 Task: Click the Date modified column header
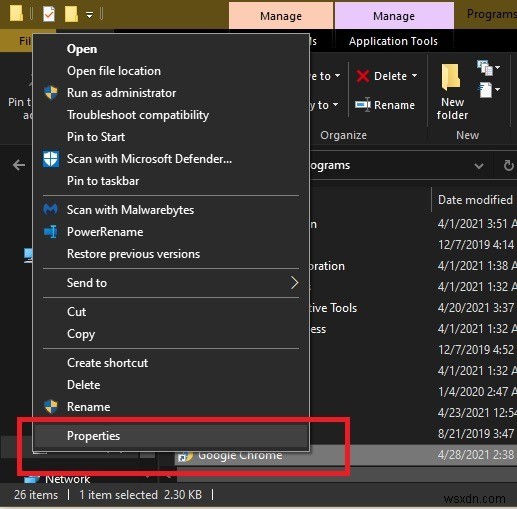point(475,200)
